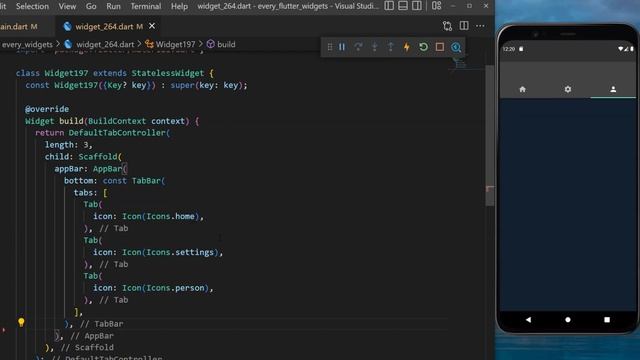Click the @override annotation

pyautogui.click(x=47, y=109)
